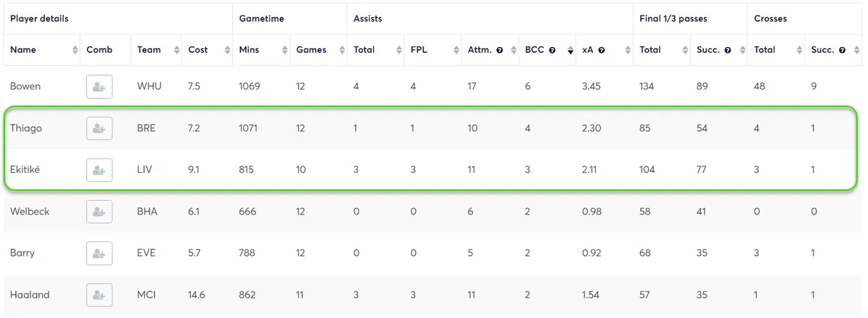Viewport: 868px width, 318px height.
Task: Click the xA help question-mark icon
Action: (602, 51)
